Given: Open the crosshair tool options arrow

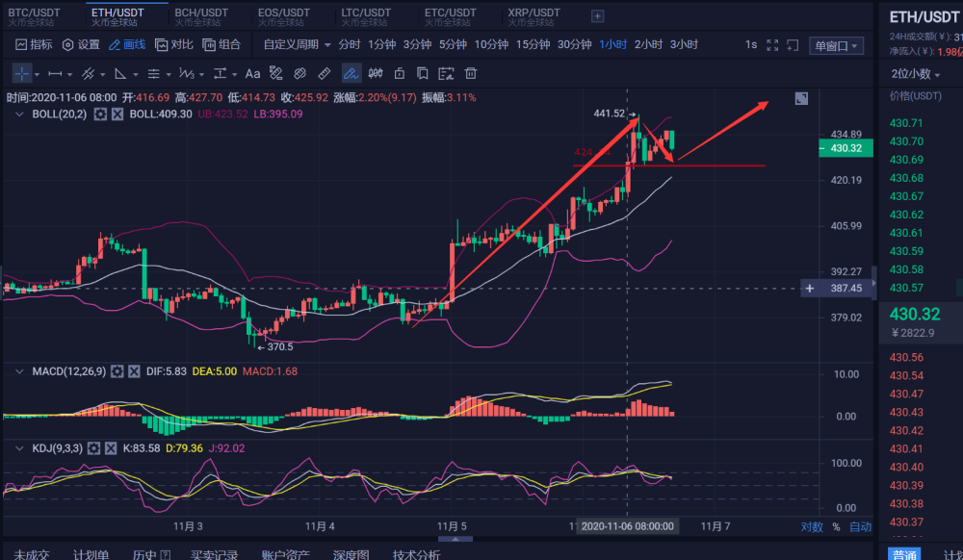Looking at the screenshot, I should 37,75.
